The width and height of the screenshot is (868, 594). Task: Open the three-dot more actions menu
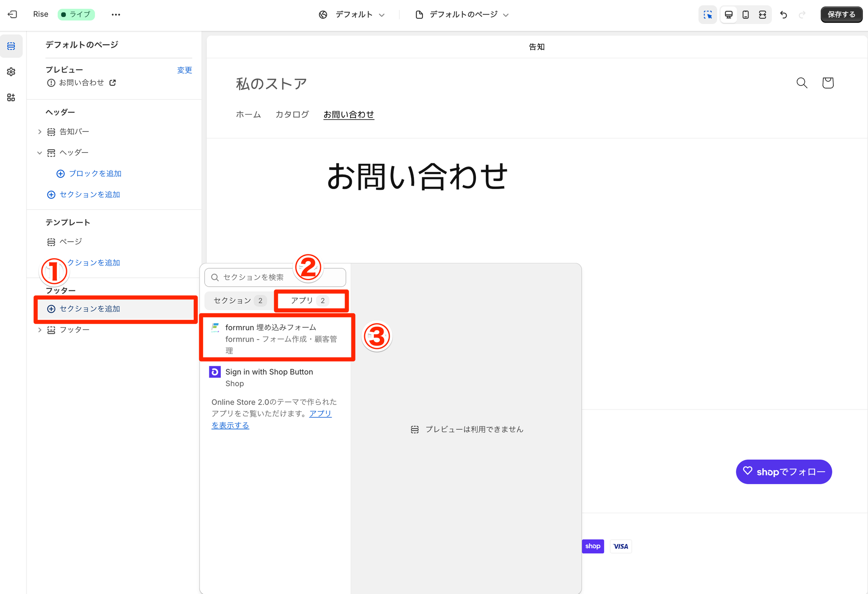pyautogui.click(x=116, y=14)
